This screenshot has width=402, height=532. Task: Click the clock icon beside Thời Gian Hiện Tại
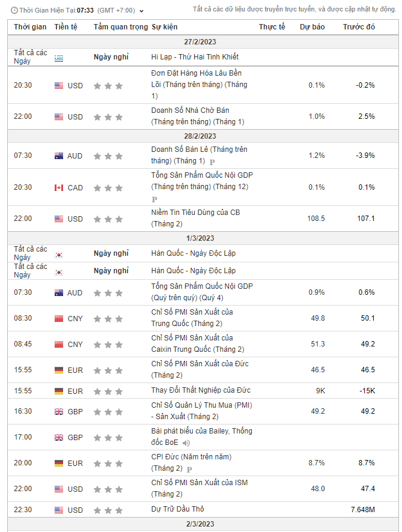click(x=14, y=11)
